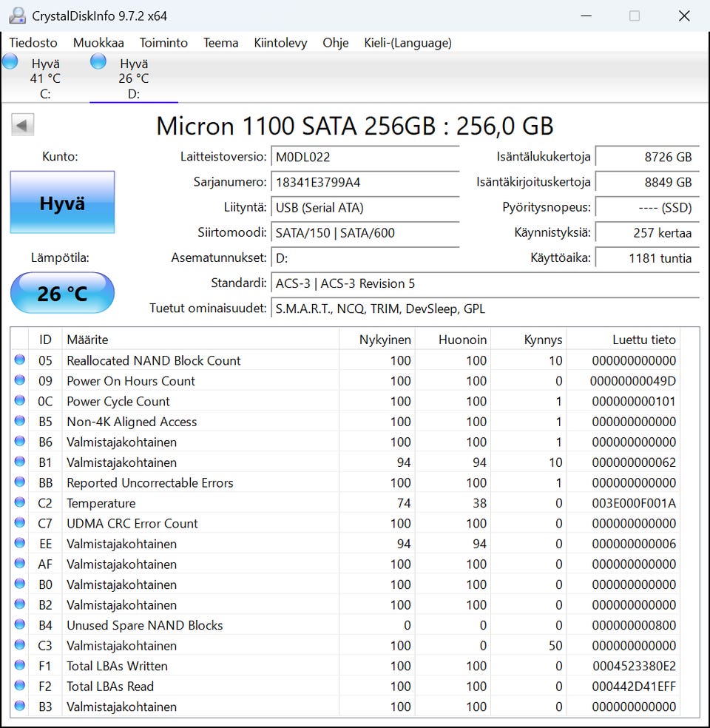
Task: Click status orb for Unused Spare NAND Blocks
Action: (x=20, y=625)
